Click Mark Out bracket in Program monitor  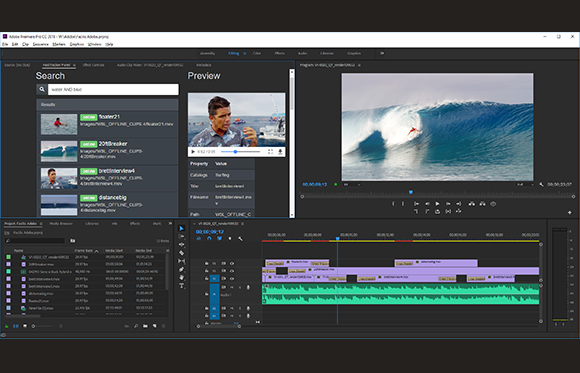(x=403, y=204)
